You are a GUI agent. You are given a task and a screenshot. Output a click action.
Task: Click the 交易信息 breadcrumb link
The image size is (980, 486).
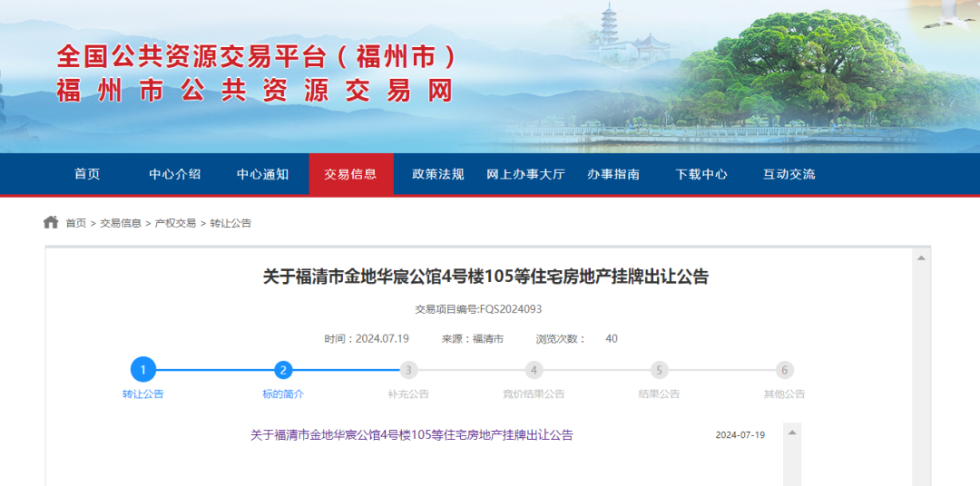121,223
